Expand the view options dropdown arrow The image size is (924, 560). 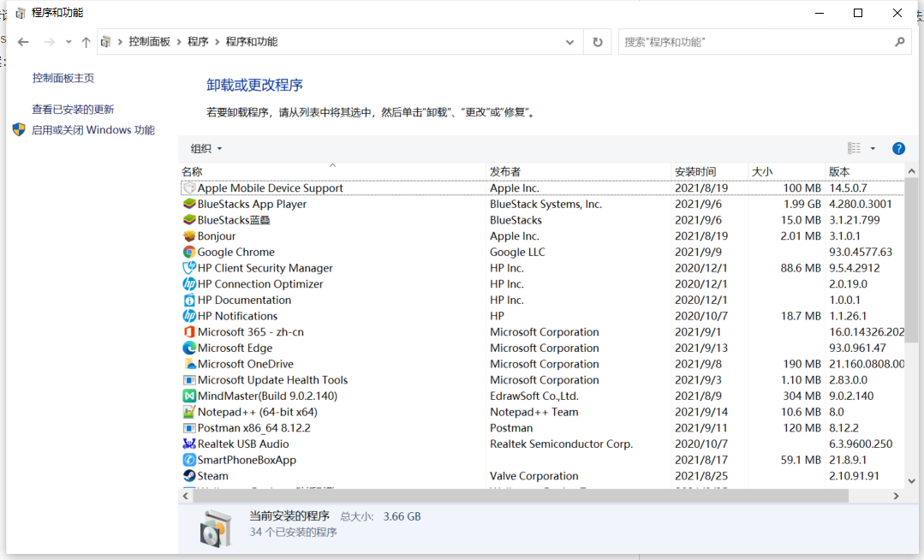(873, 148)
